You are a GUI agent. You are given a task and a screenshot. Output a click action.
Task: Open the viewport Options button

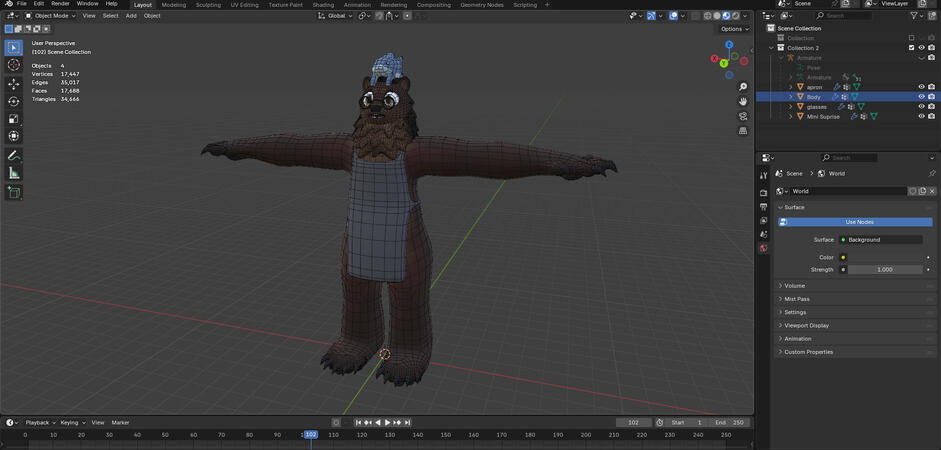pyautogui.click(x=734, y=29)
